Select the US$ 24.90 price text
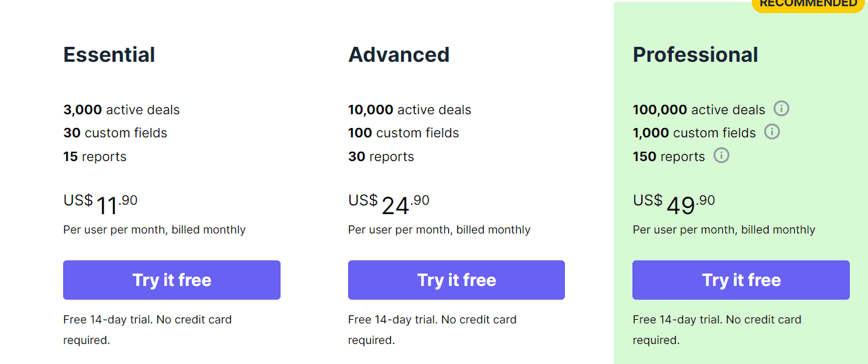 [389, 205]
